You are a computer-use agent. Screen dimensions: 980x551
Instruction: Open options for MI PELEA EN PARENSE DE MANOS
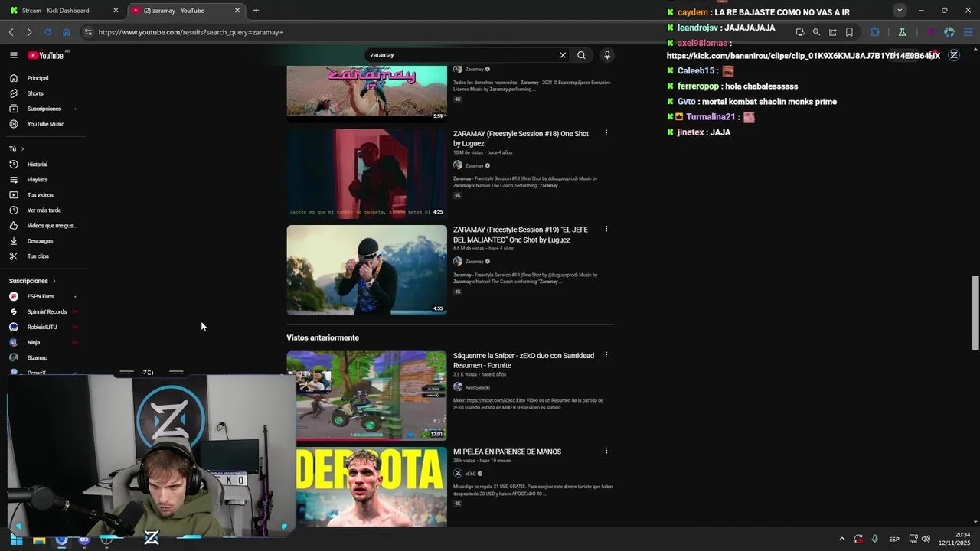[606, 451]
